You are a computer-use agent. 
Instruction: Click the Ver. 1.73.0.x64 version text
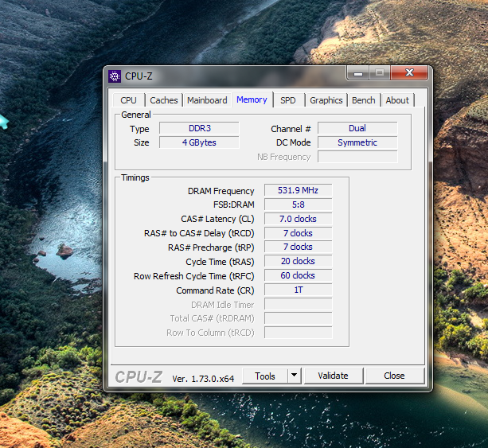203,379
